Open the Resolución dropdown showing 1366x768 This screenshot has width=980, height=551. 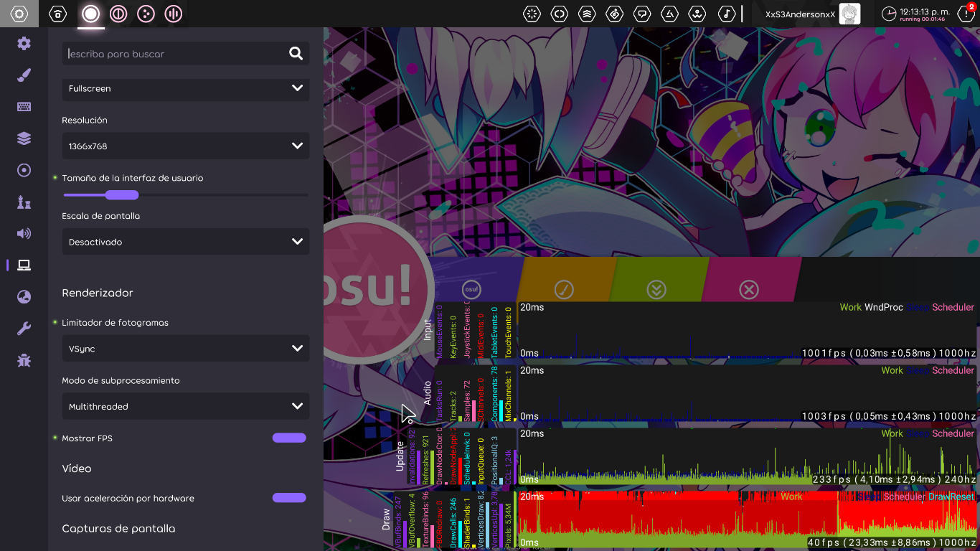[x=185, y=146]
